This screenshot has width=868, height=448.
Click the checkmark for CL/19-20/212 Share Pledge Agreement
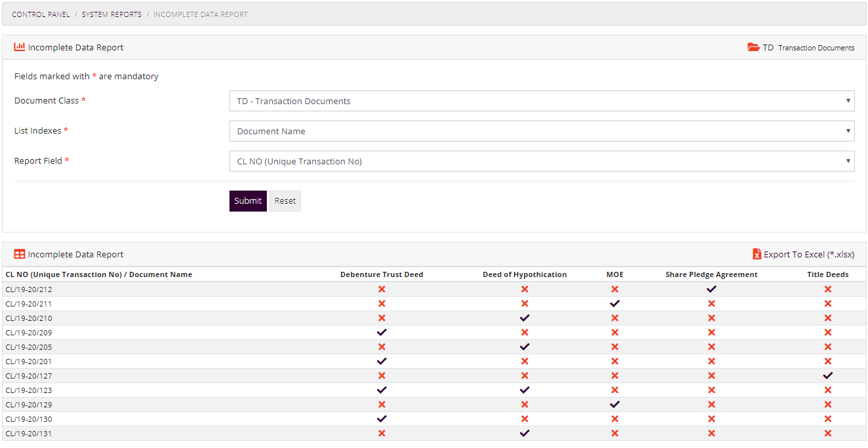[711, 289]
